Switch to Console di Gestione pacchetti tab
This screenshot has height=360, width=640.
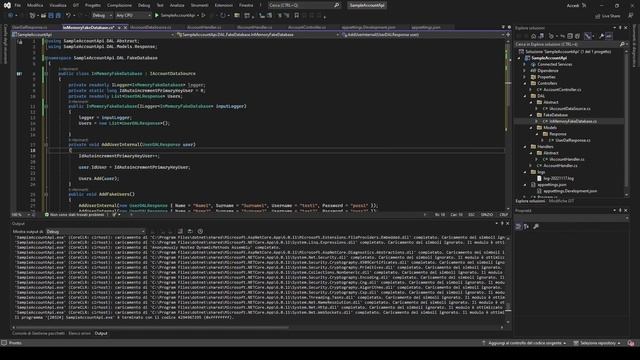[x=38, y=333]
